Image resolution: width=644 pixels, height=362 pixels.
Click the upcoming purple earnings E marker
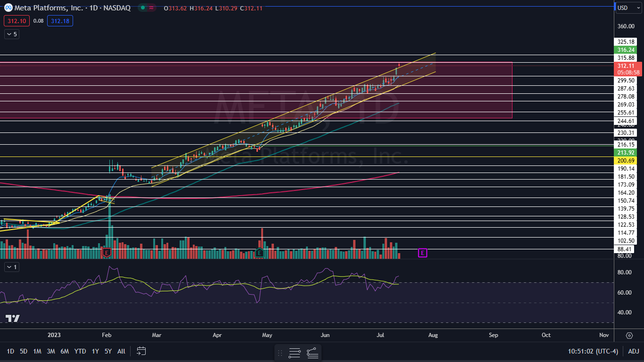pos(422,253)
